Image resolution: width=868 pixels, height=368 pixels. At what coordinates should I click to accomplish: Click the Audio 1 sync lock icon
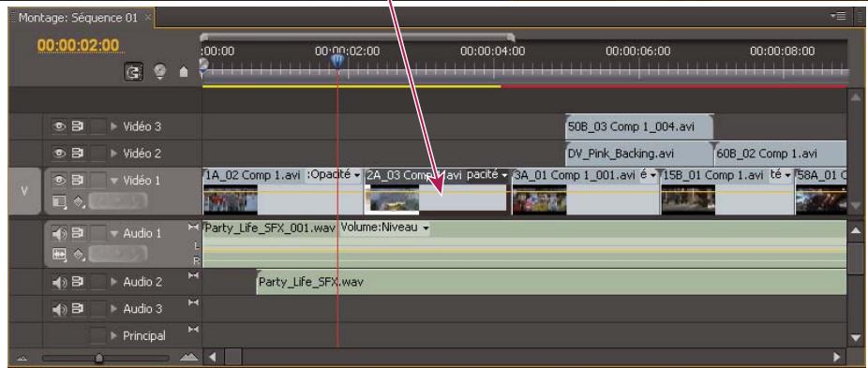[x=78, y=233]
